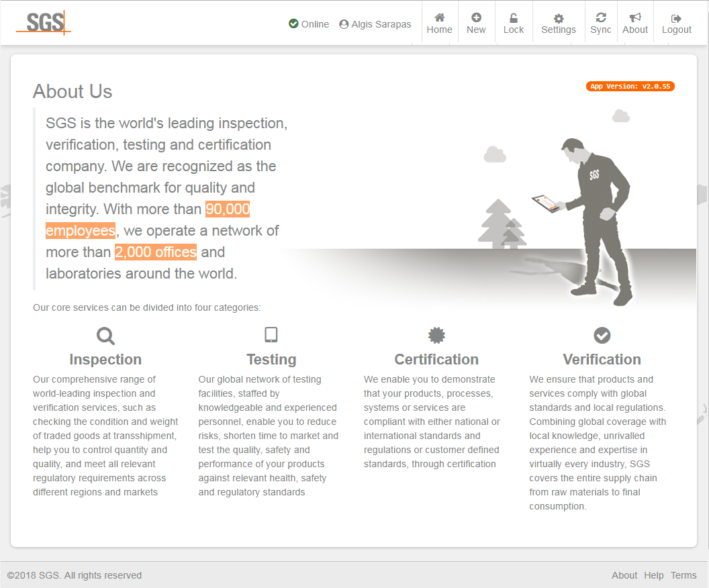The image size is (709, 588).
Task: Click the highlighted '2,000 offices' text
Action: pos(156,252)
